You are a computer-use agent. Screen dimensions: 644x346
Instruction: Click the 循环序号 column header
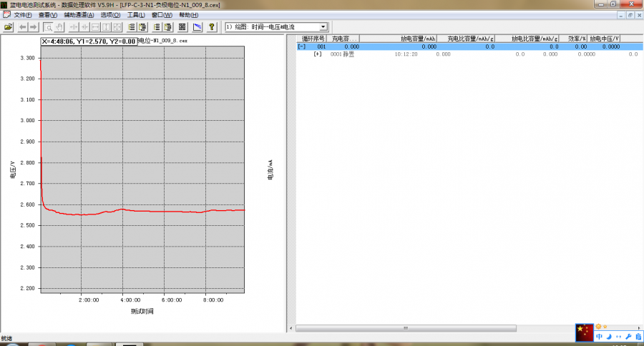313,39
